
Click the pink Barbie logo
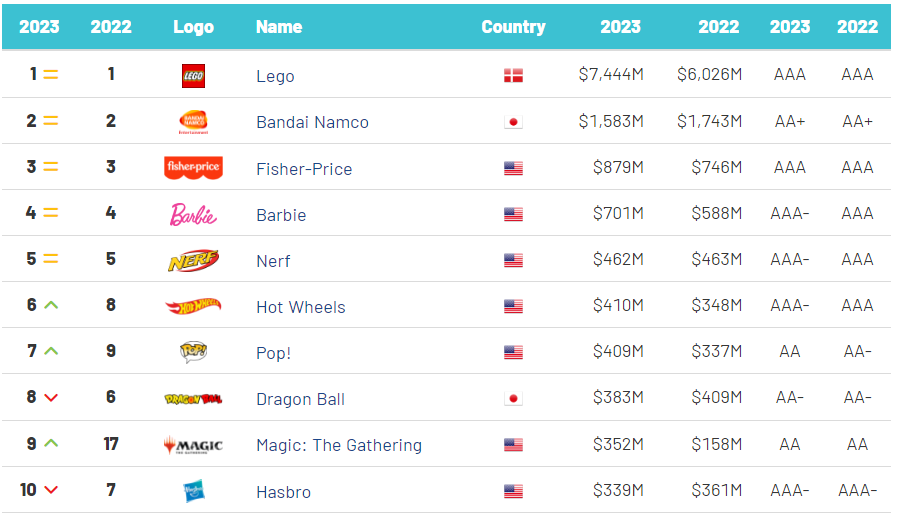click(x=193, y=214)
